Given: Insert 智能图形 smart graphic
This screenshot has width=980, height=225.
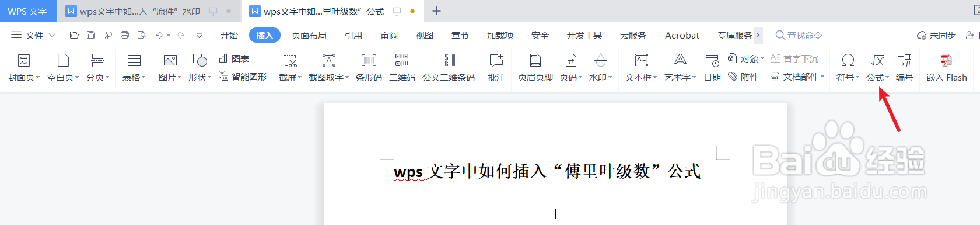Looking at the screenshot, I should [x=242, y=77].
